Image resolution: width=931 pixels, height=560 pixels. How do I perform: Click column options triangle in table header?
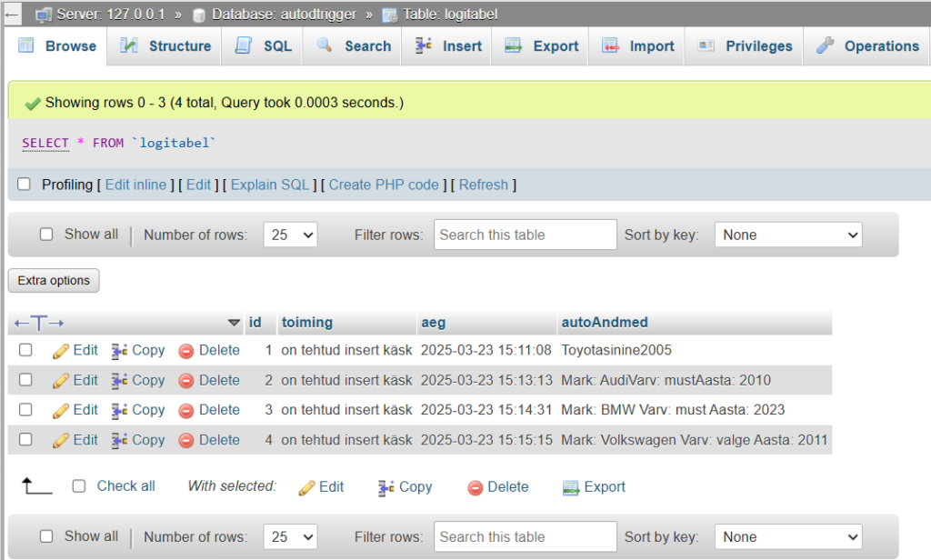tap(234, 323)
